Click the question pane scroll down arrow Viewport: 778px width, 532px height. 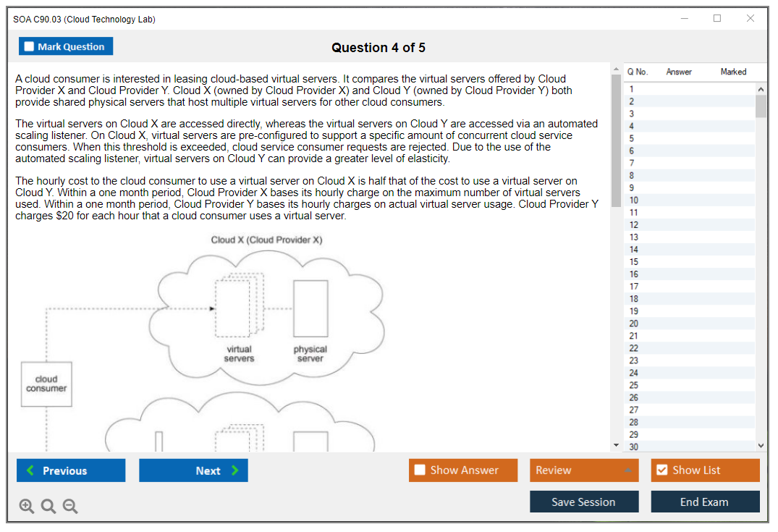[616, 445]
